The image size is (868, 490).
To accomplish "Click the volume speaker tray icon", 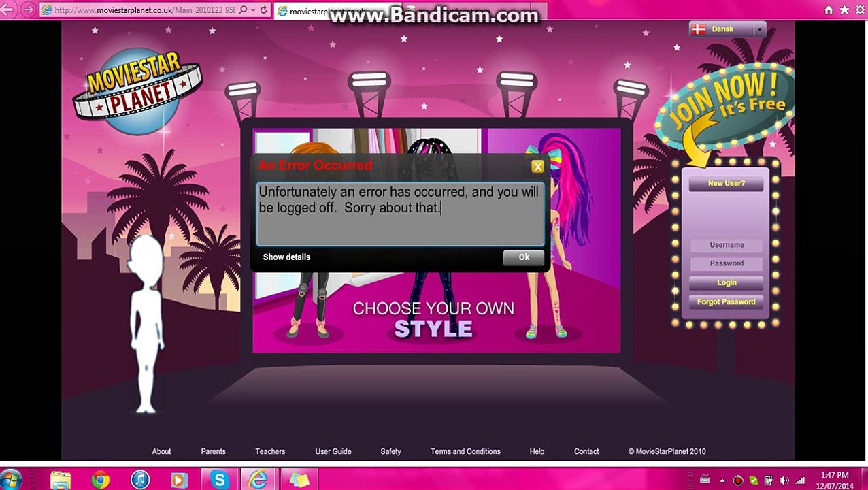I will point(784,480).
